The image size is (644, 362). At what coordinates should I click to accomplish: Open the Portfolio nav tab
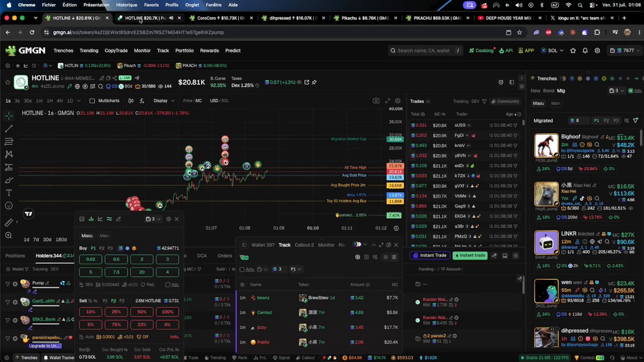(185, 50)
